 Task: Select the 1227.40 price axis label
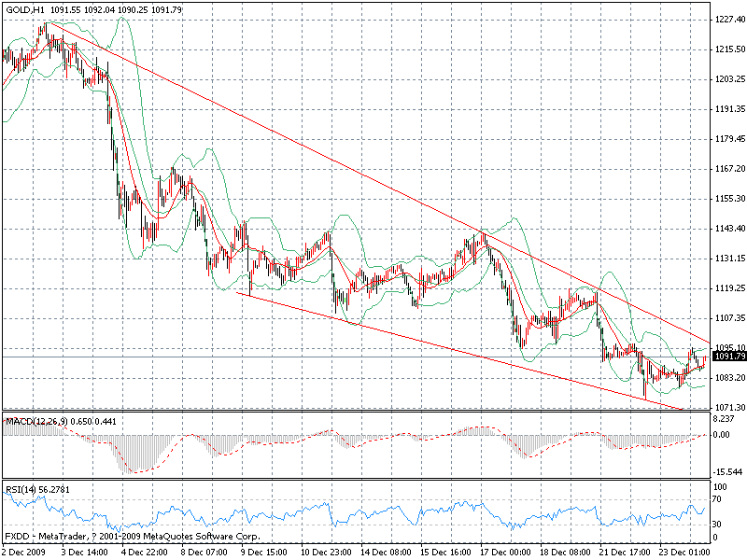(x=730, y=20)
